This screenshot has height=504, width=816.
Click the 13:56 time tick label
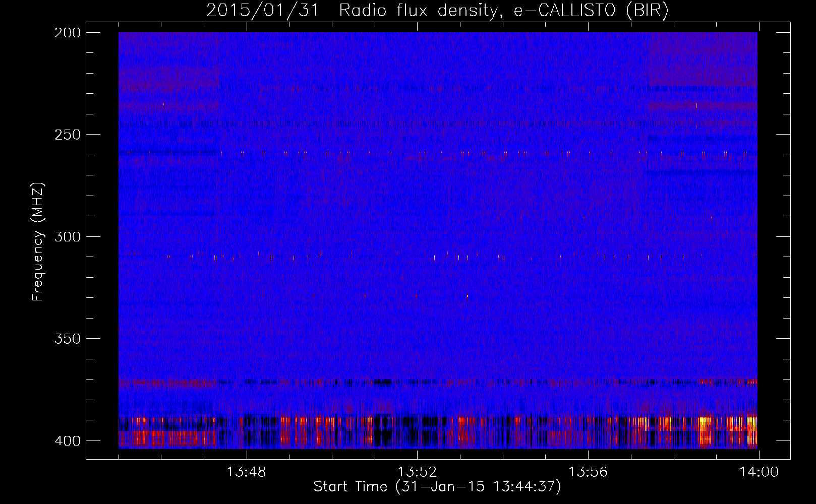click(588, 472)
